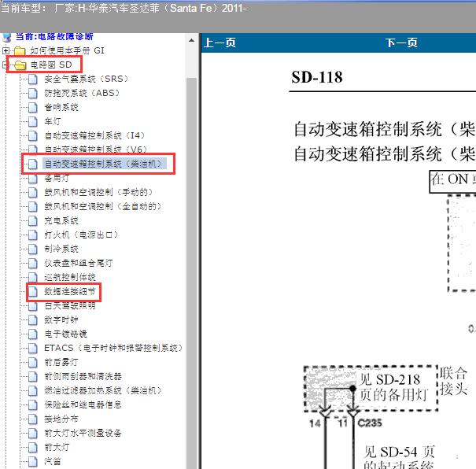Click document icon beside 备用灯
Image resolution: width=476 pixels, height=469 pixels.
click(33, 179)
